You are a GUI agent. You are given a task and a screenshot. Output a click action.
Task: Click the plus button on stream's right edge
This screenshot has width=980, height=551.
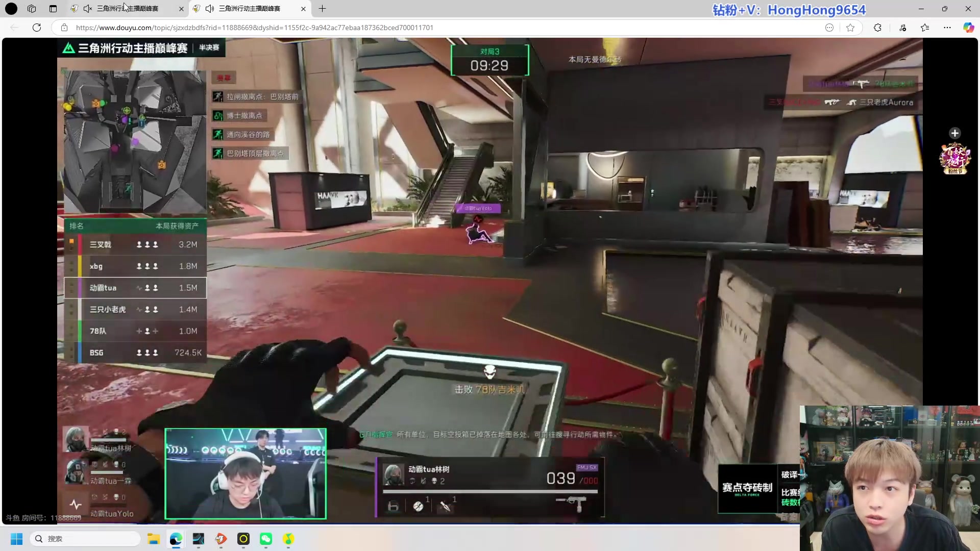coord(954,133)
